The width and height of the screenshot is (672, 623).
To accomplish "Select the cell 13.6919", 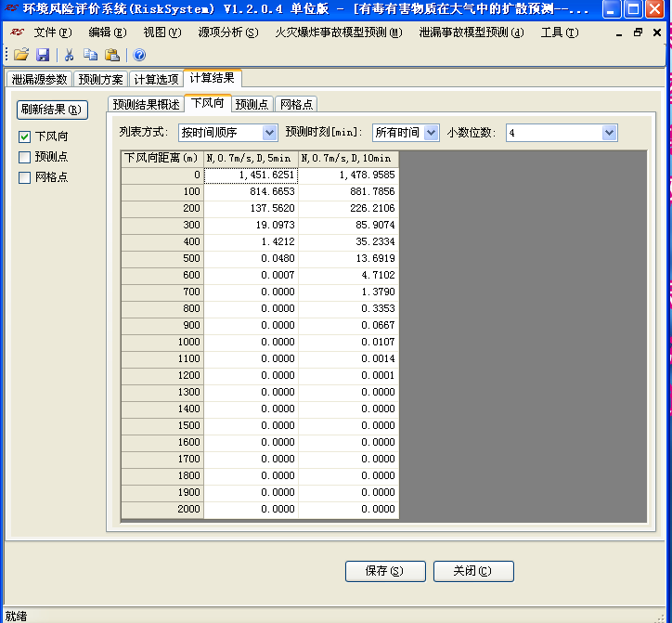I will [x=348, y=258].
